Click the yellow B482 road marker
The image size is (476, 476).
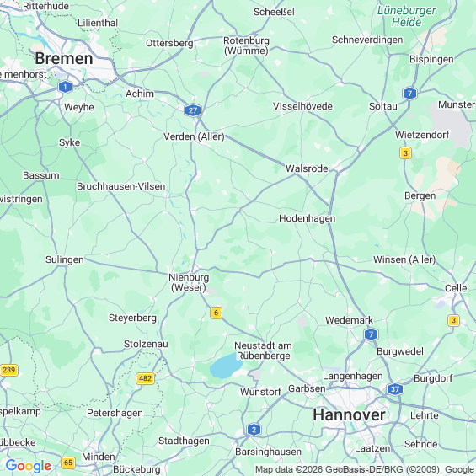tap(145, 378)
